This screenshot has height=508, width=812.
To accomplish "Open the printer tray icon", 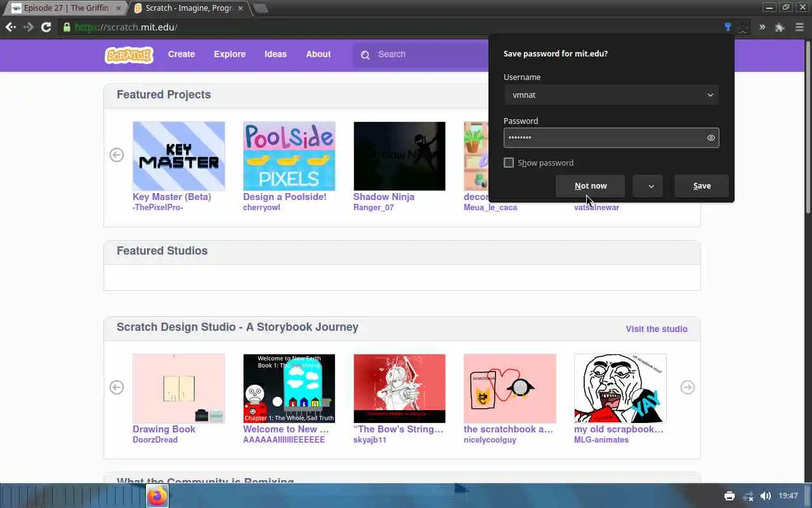I will coord(730,496).
